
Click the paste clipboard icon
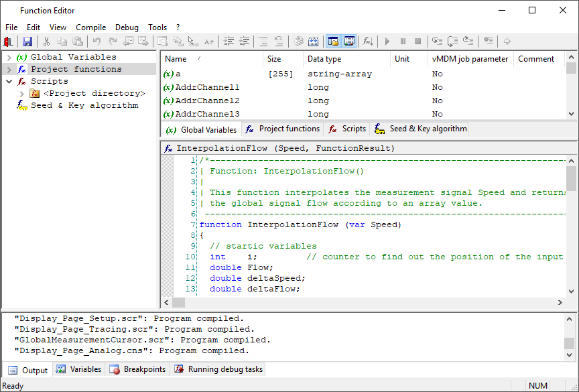coord(78,42)
